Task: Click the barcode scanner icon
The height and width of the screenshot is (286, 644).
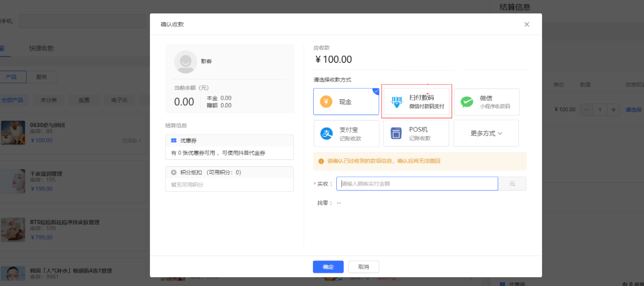Action: pos(396,102)
